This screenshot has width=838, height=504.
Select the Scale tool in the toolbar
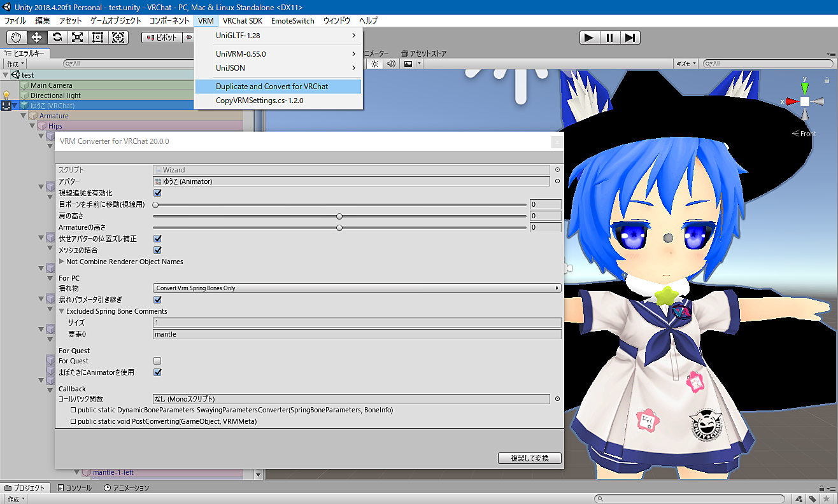pyautogui.click(x=77, y=37)
